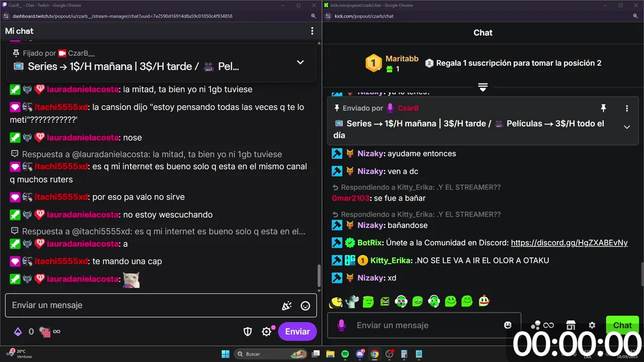Click the celebration party popper icon

tap(286, 306)
